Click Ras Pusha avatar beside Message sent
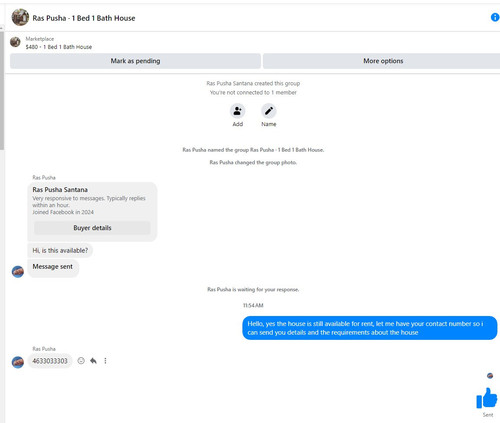 [18, 272]
